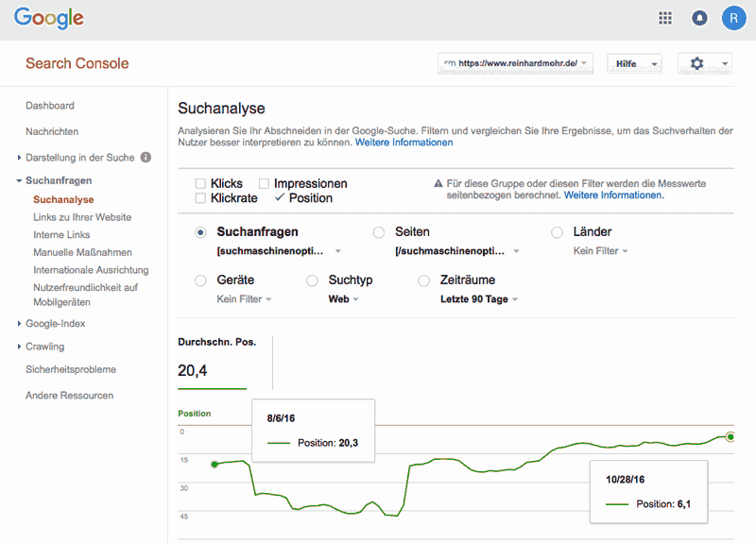The height and width of the screenshot is (543, 756).
Task: Open the notifications bell icon
Action: tap(699, 18)
